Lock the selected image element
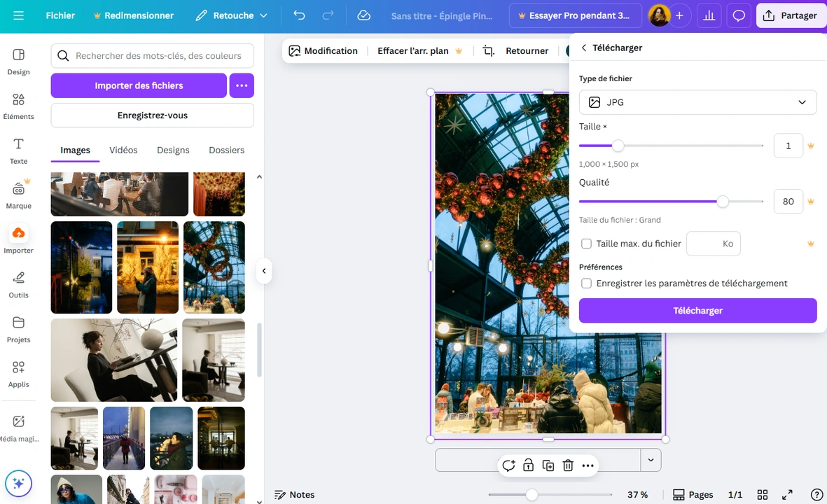The height and width of the screenshot is (504, 827). 528,465
